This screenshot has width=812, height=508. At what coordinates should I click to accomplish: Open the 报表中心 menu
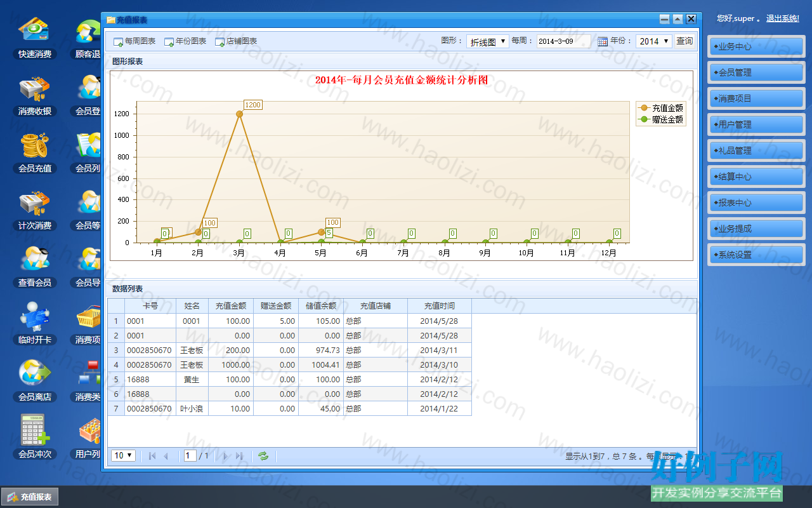(756, 203)
